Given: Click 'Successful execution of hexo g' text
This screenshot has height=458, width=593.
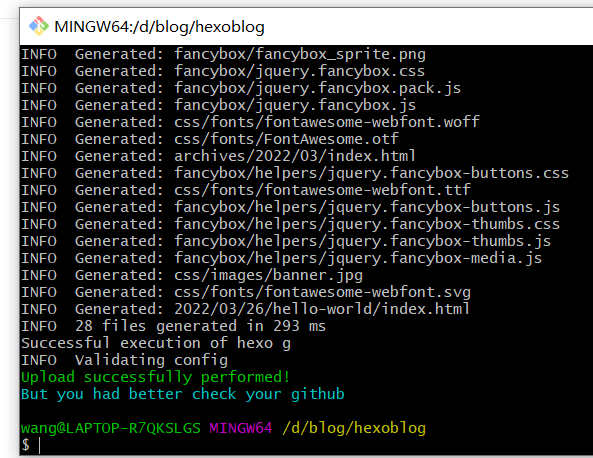Looking at the screenshot, I should [156, 344].
